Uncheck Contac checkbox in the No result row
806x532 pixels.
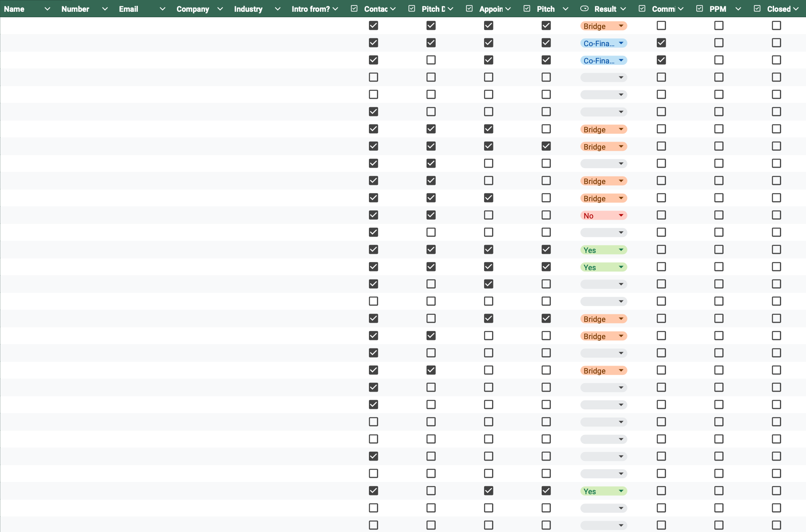tap(374, 215)
